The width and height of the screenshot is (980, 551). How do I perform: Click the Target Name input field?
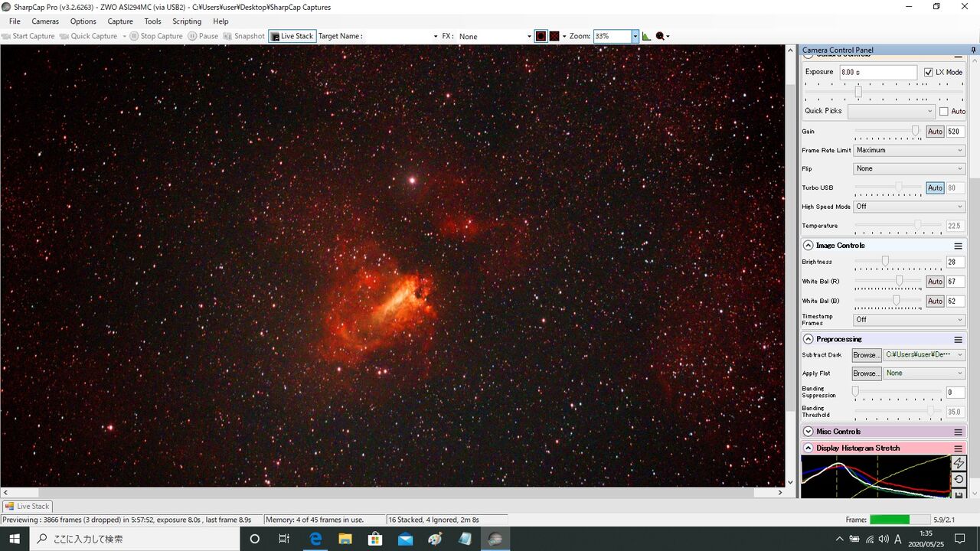pos(401,36)
